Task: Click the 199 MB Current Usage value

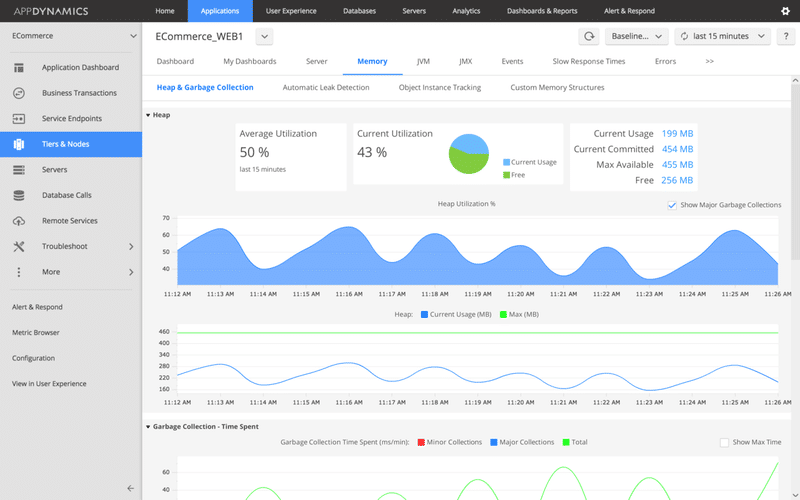Action: [x=677, y=133]
